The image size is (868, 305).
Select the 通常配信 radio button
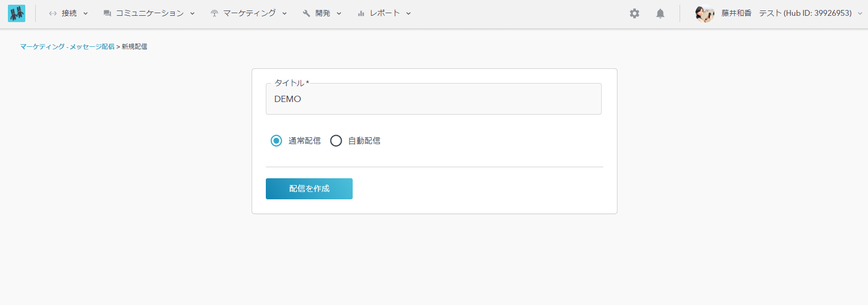276,141
